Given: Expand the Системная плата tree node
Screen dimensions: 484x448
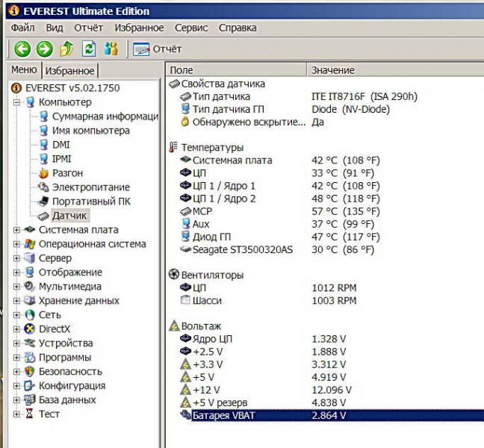Looking at the screenshot, I should pyautogui.click(x=16, y=230).
